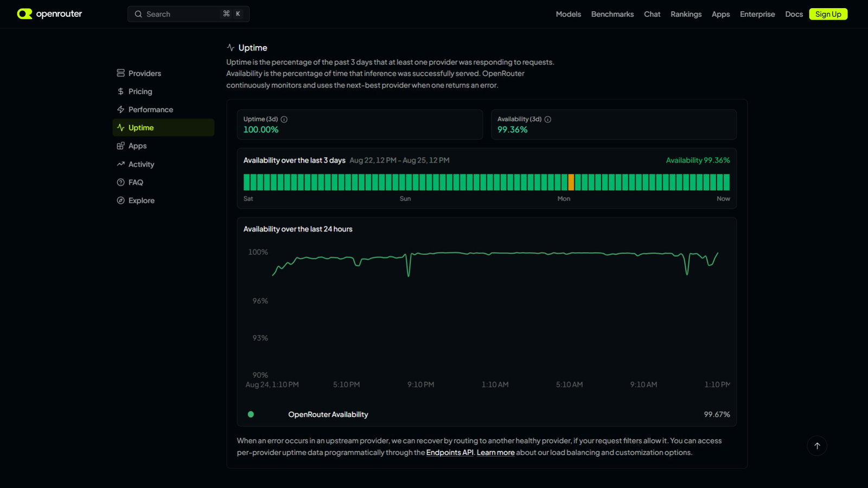Select Performance in the sidebar

[163, 110]
